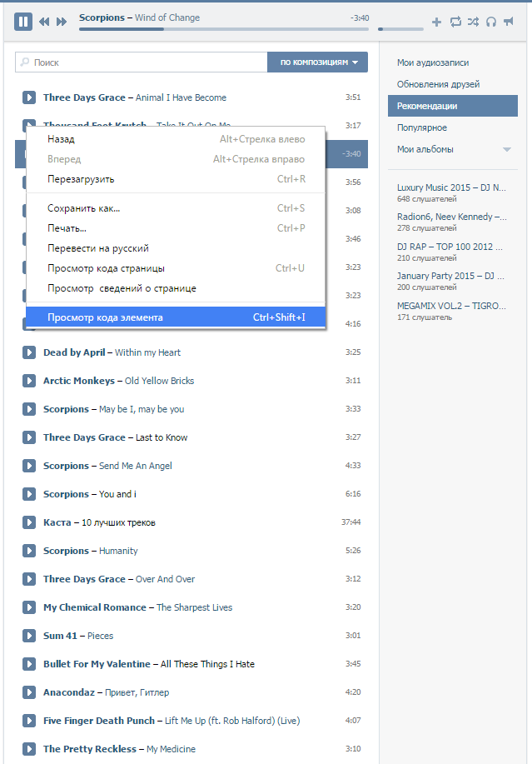Image resolution: width=532 pixels, height=764 pixels.
Task: Open 'Популярное' in sidebar
Action: pos(422,127)
